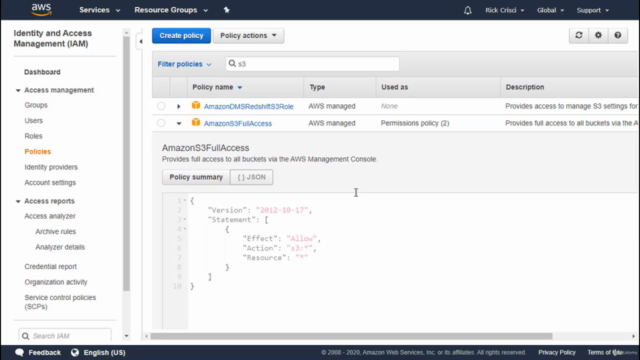Screen dimensions: 640x360
Task: Open Identity providers in the sidebar
Action: [51, 167]
